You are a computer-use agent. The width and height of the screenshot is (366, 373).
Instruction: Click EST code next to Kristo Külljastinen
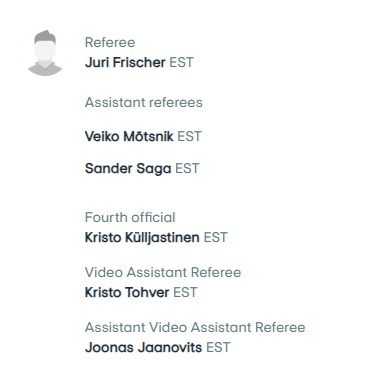(215, 237)
